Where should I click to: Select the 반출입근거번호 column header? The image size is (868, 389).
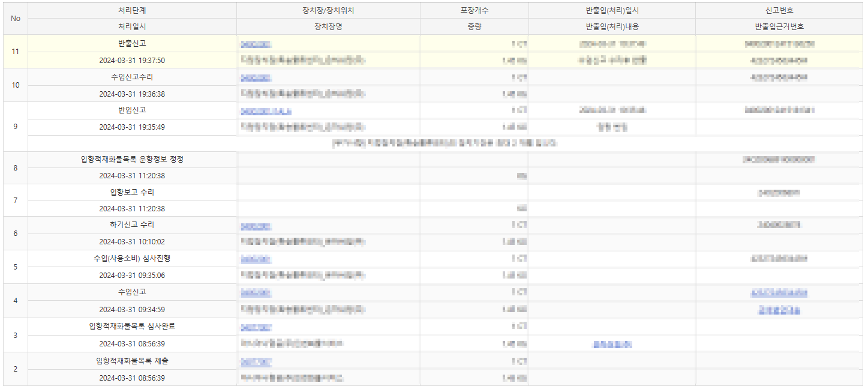(779, 26)
